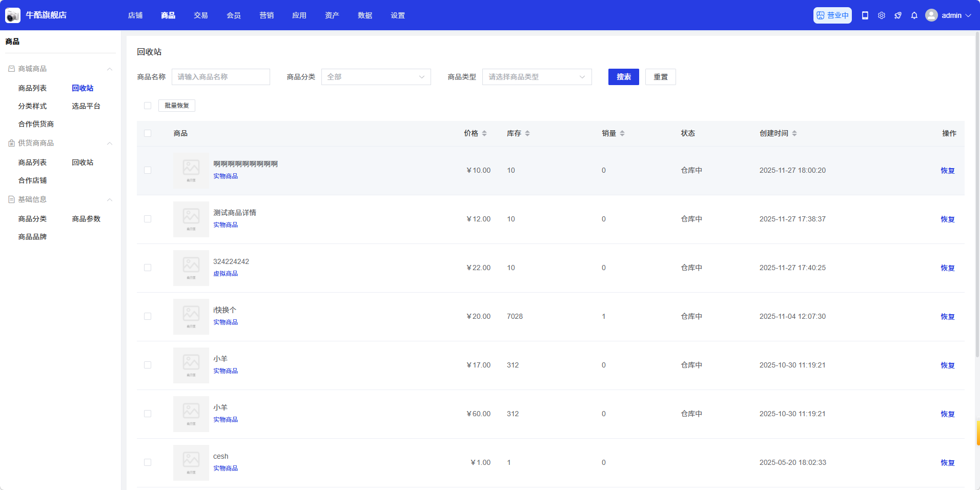
Task: Check the select-all checkbox in table header
Action: pos(148,133)
